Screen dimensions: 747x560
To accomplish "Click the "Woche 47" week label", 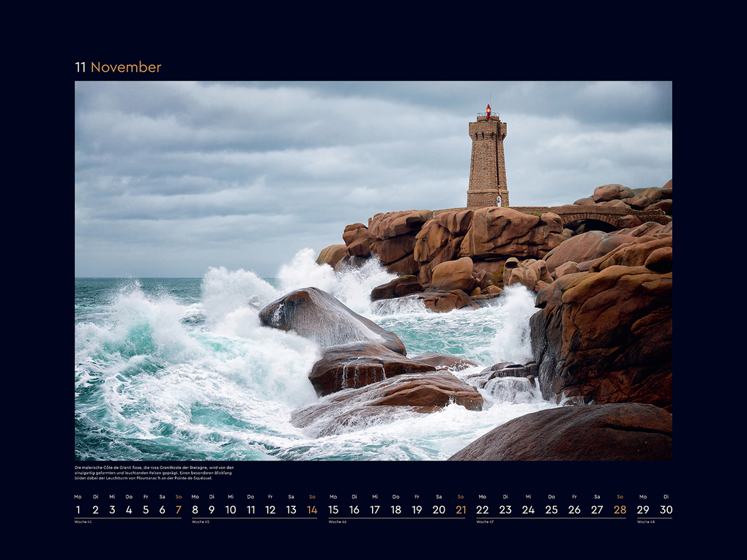I will (x=483, y=523).
